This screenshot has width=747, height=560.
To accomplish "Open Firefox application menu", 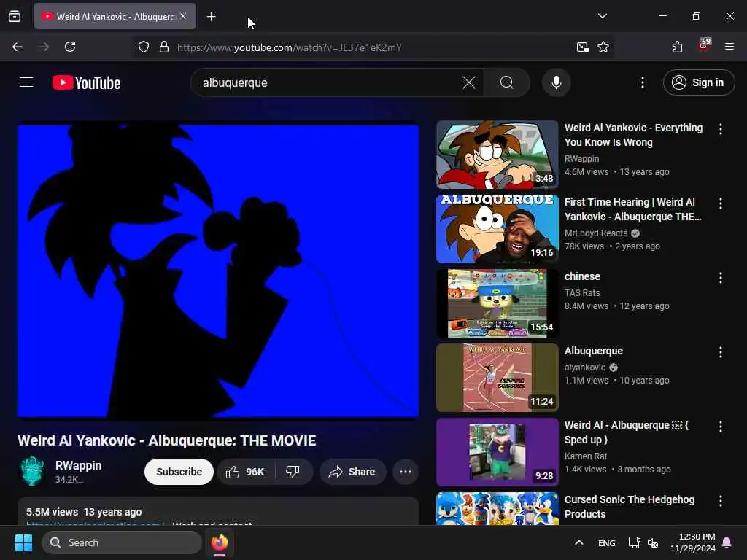I will click(729, 47).
